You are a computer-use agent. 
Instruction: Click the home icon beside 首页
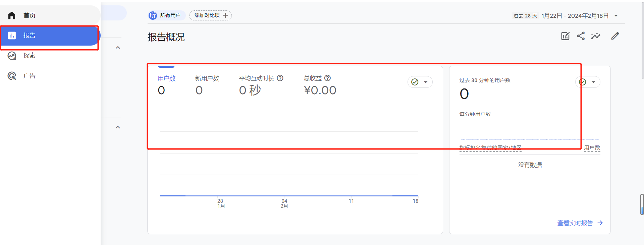pos(12,15)
